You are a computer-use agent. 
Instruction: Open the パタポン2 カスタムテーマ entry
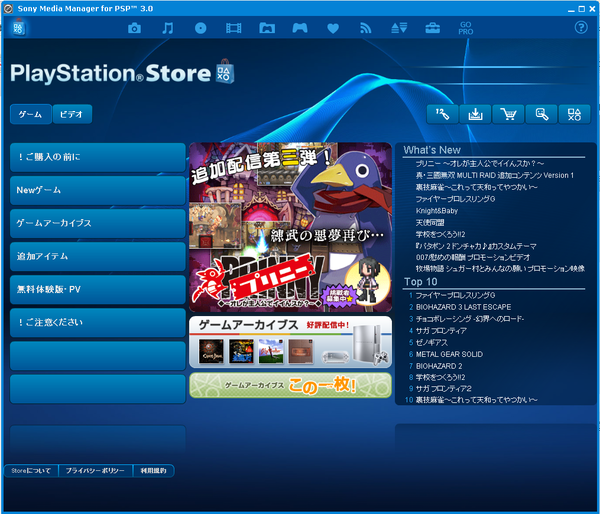point(476,246)
